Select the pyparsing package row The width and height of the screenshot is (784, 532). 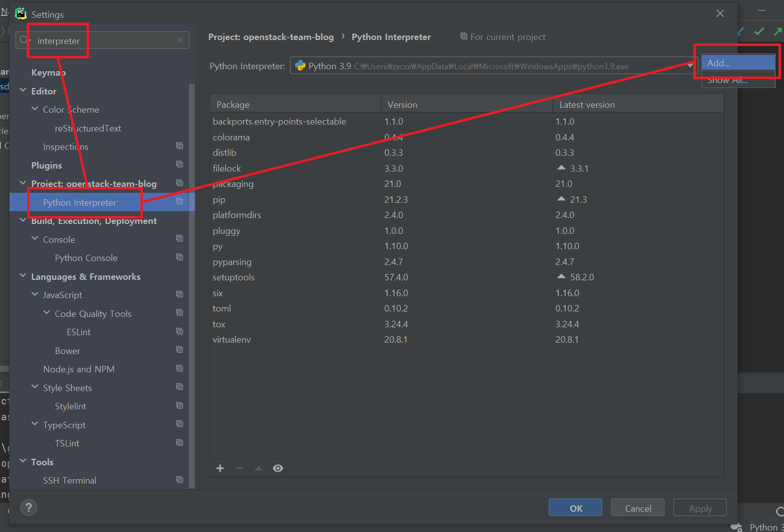[467, 262]
